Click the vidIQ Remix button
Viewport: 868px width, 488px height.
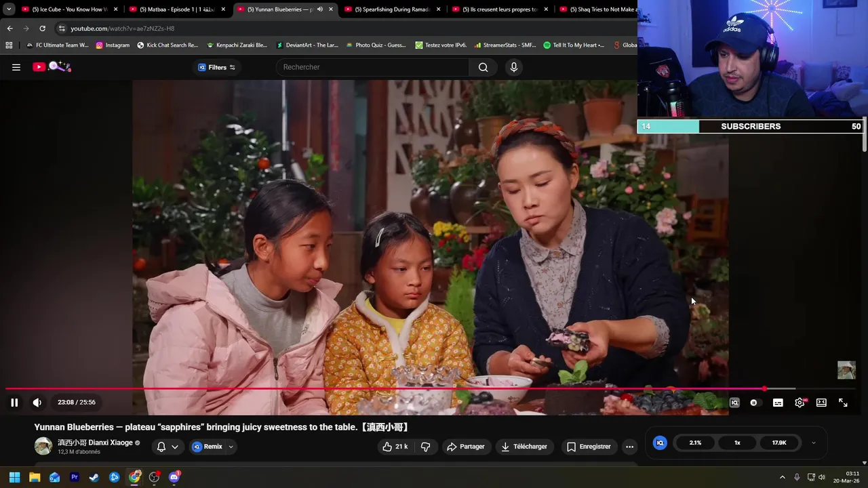[x=208, y=447]
